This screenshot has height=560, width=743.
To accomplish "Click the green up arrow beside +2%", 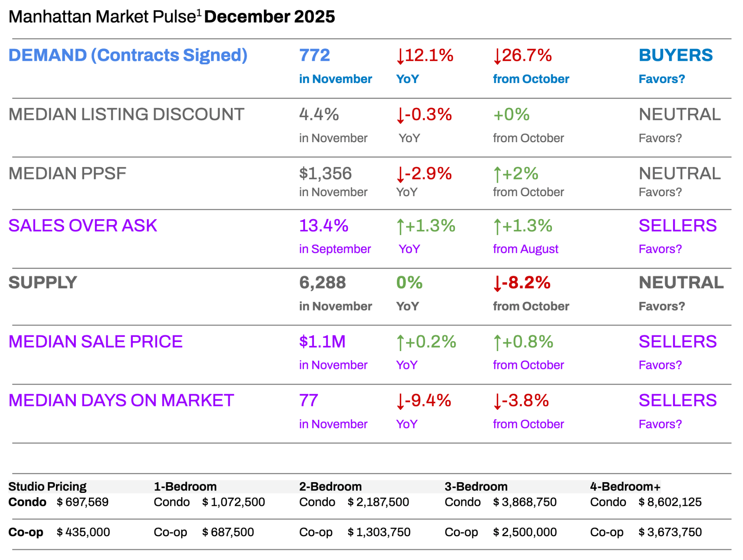I will coord(497,174).
